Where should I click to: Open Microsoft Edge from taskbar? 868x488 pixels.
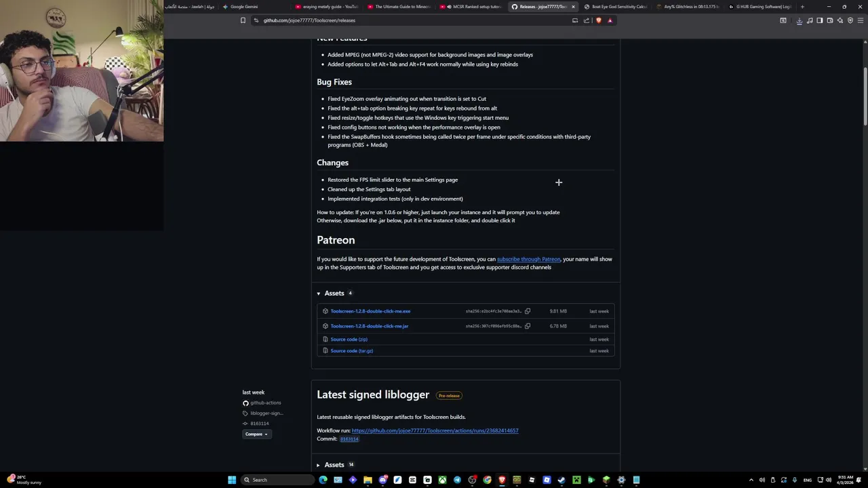click(x=323, y=480)
